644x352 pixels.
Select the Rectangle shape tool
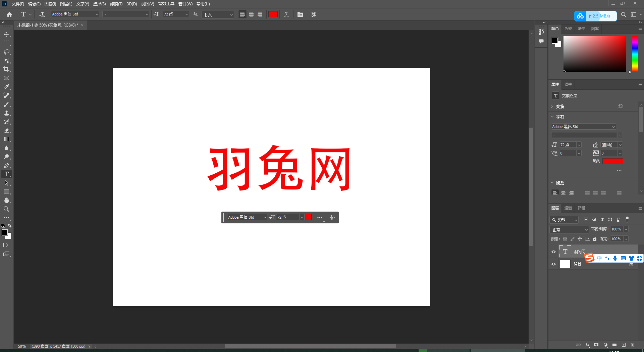click(x=6, y=191)
